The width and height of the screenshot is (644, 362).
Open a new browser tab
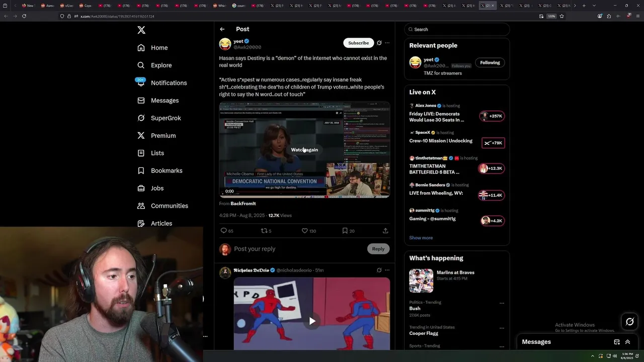pos(584,6)
